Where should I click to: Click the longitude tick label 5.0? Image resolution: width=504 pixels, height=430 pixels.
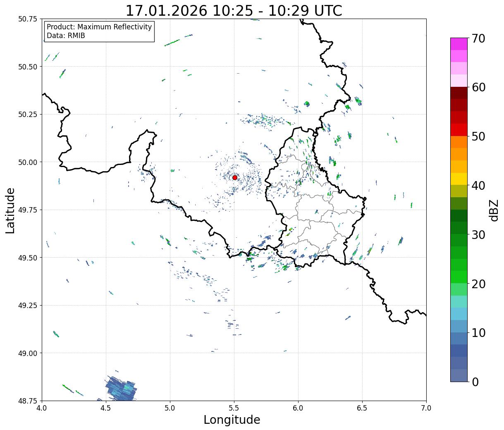170,408
